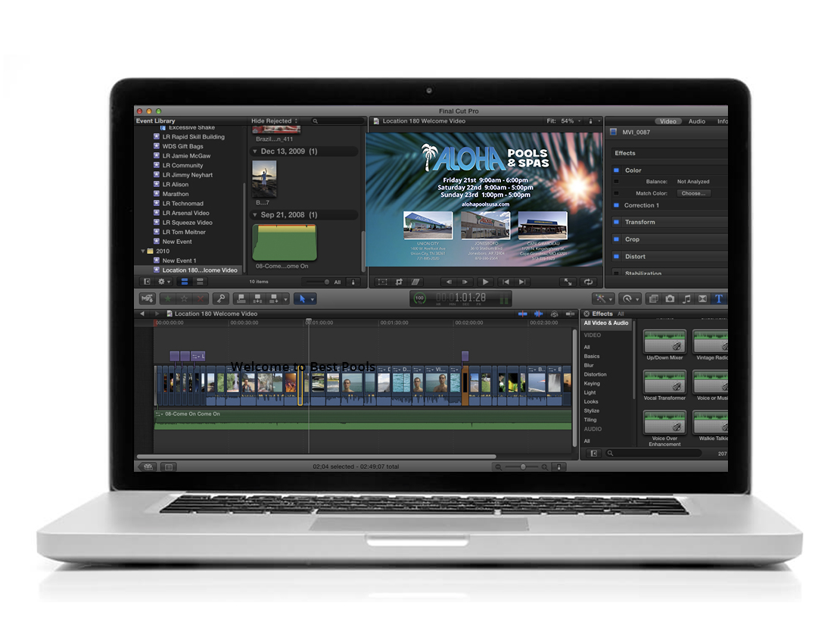This screenshot has height=621, width=840.
Task: Toggle solo for selected timeline items
Action: coord(555,314)
